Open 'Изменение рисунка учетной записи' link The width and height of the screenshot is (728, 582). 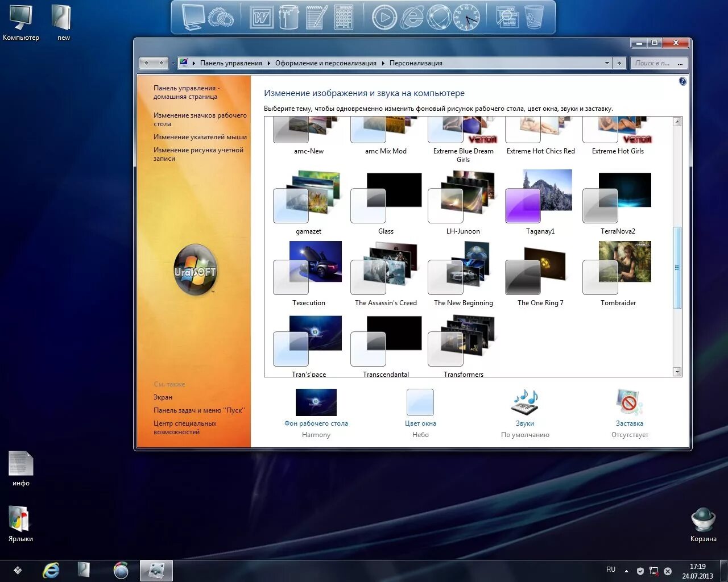click(x=198, y=154)
